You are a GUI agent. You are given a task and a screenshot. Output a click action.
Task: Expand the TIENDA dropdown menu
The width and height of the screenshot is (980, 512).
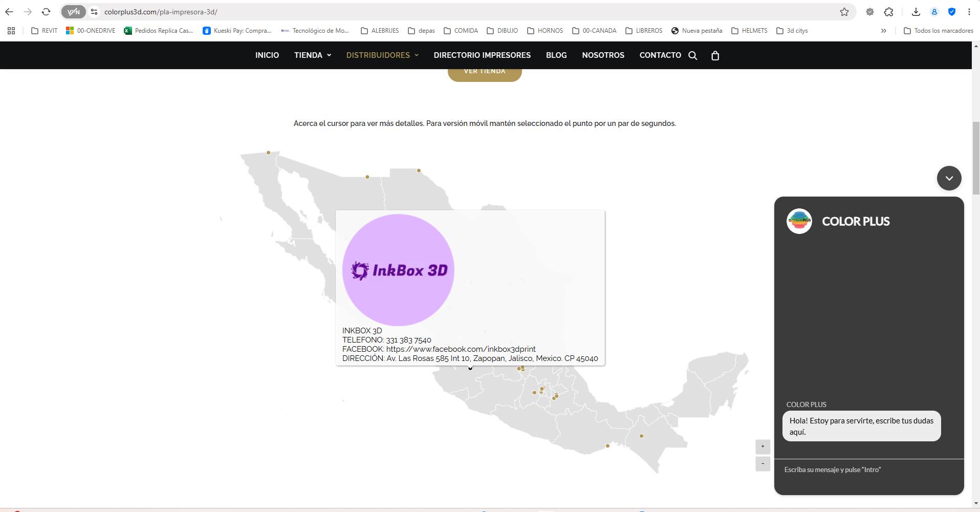pyautogui.click(x=313, y=55)
